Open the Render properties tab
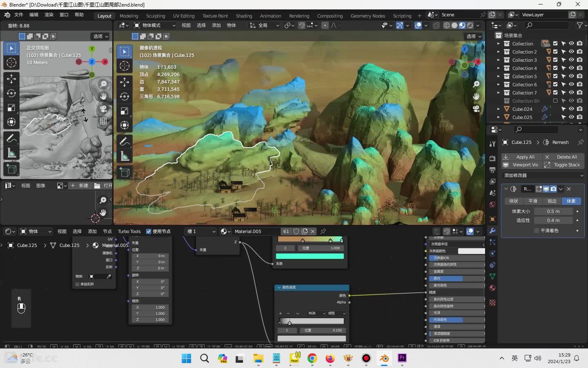 point(492,158)
